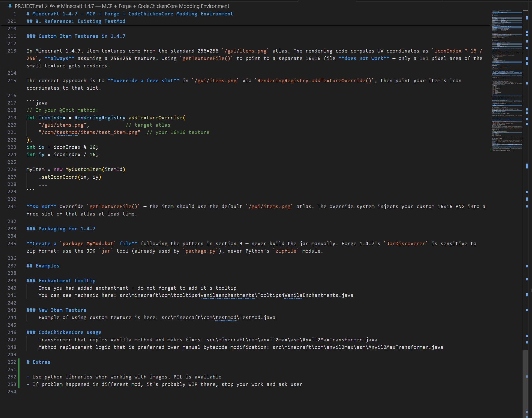Click the Markdown file icon in the breadcrumb
This screenshot has height=418, width=532.
click(10, 6)
